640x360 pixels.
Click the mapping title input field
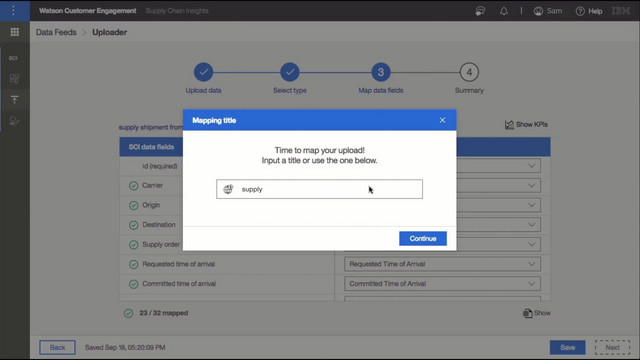point(320,189)
